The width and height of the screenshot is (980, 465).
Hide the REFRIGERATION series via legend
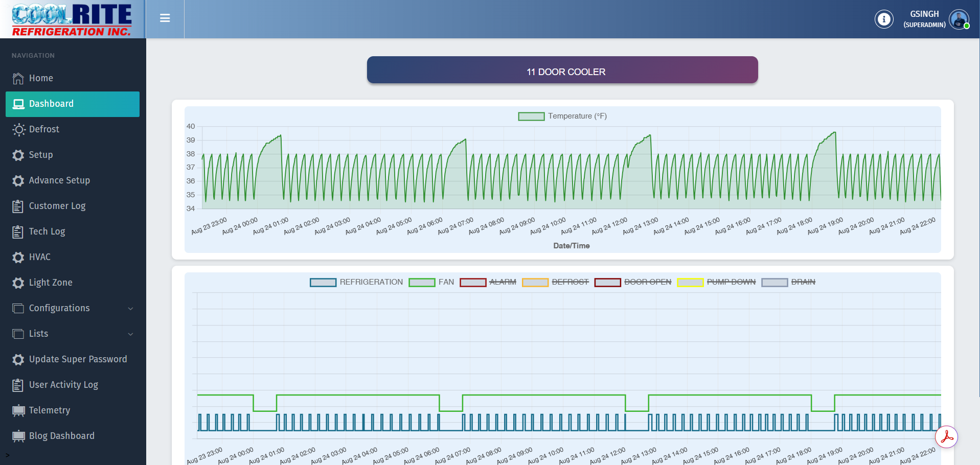[356, 282]
